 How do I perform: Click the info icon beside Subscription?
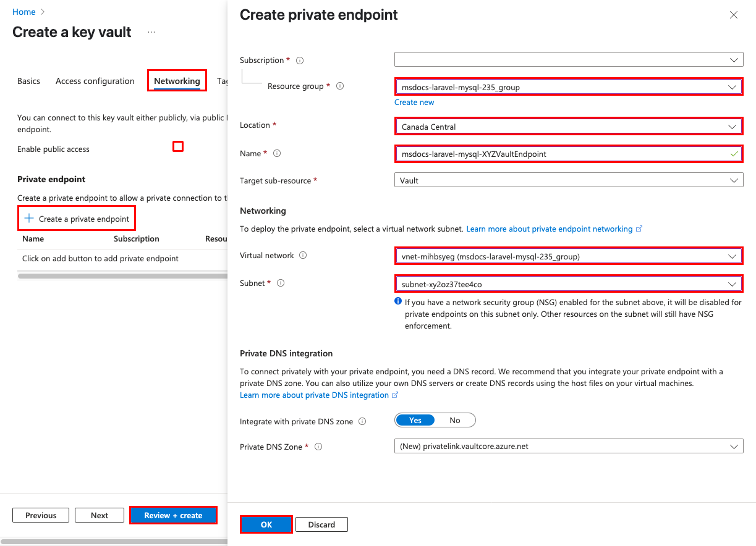coord(300,61)
